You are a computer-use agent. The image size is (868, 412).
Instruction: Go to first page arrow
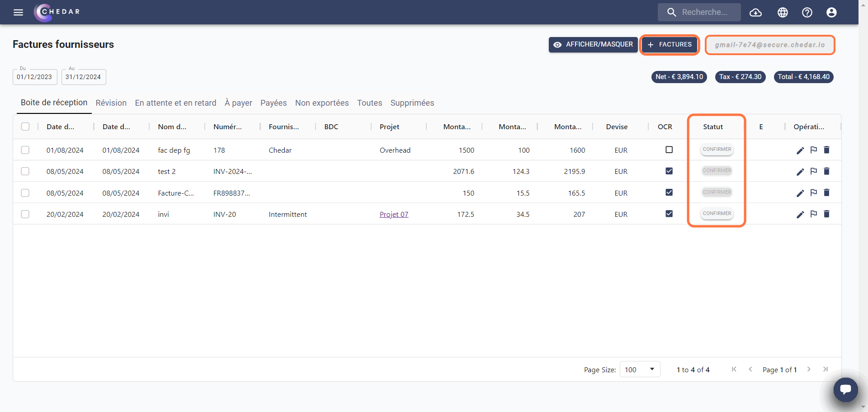pos(734,370)
